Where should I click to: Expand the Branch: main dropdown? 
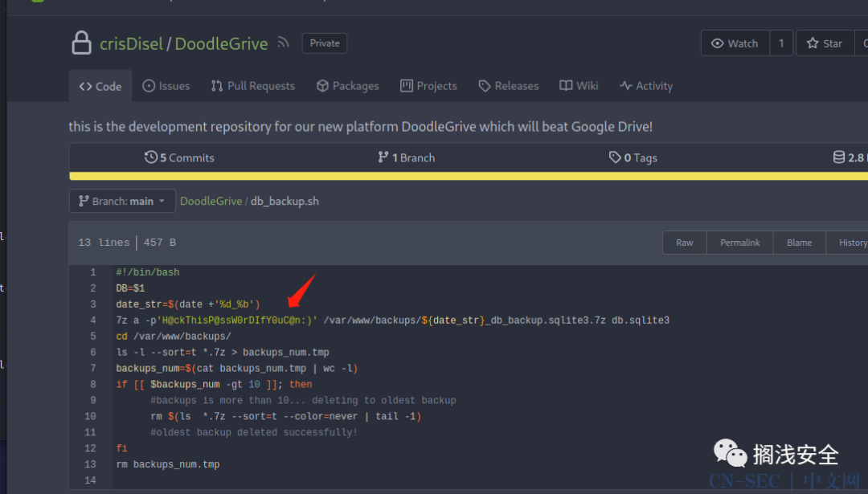pyautogui.click(x=122, y=201)
